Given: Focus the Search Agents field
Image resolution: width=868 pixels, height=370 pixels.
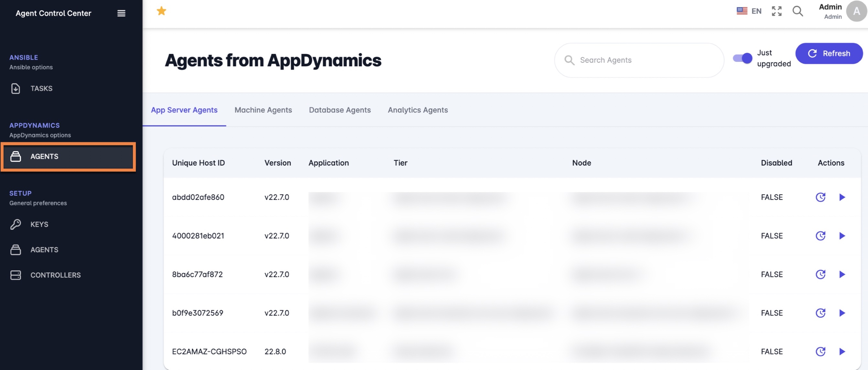Looking at the screenshot, I should tap(639, 60).
